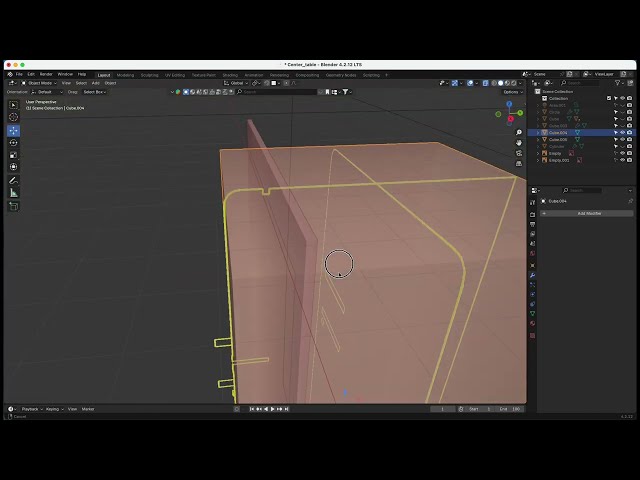Switch to wireframe viewport shading mode

[x=494, y=83]
